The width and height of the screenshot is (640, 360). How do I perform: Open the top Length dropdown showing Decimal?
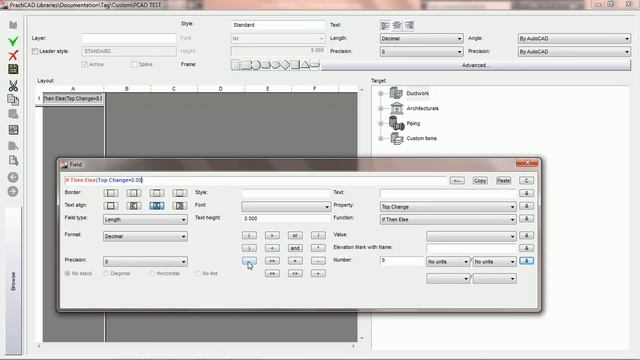pos(422,38)
